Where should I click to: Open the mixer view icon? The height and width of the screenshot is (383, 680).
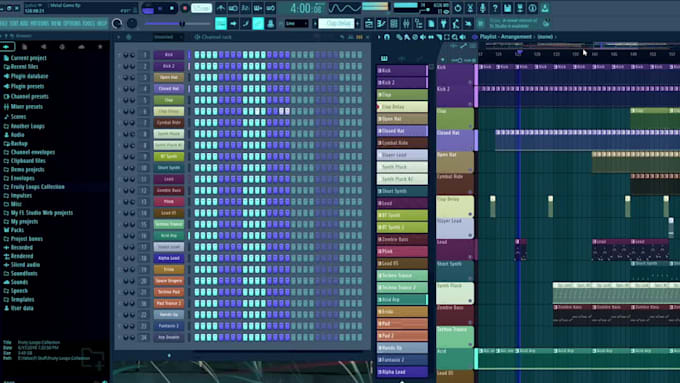406,23
